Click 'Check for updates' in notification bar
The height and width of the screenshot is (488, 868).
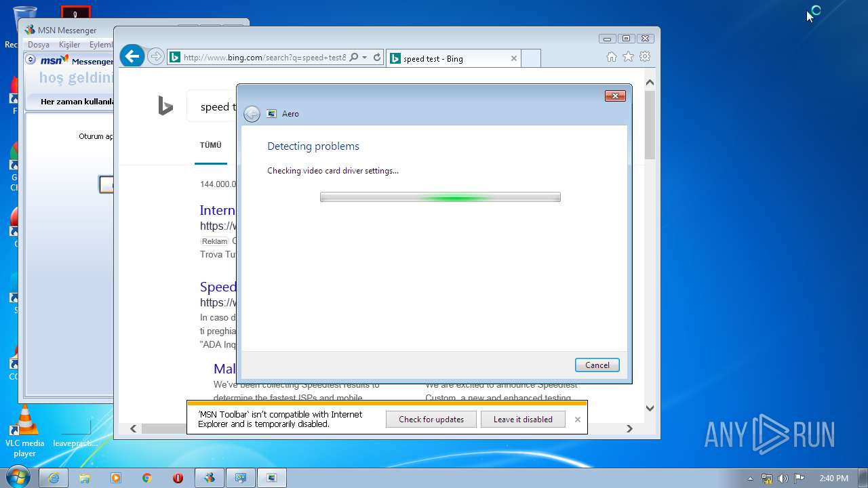[x=431, y=419]
